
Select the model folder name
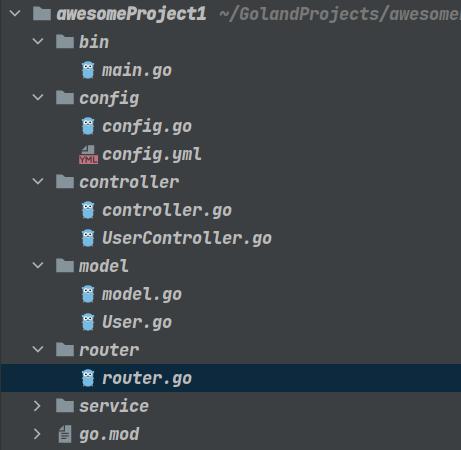pos(104,266)
